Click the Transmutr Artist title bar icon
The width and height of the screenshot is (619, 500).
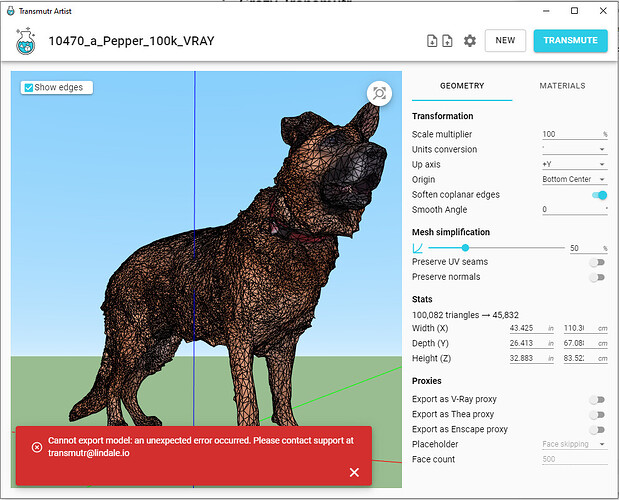(11, 11)
